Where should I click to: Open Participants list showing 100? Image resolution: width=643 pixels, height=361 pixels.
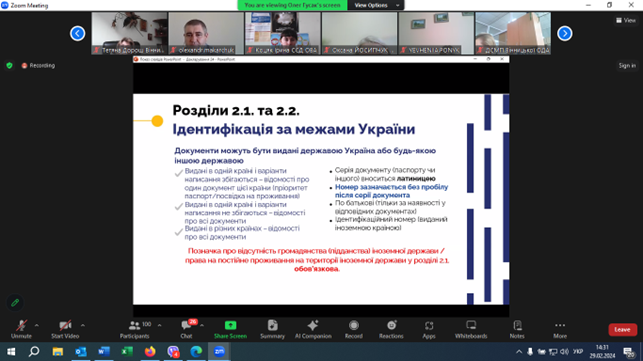pos(135,329)
